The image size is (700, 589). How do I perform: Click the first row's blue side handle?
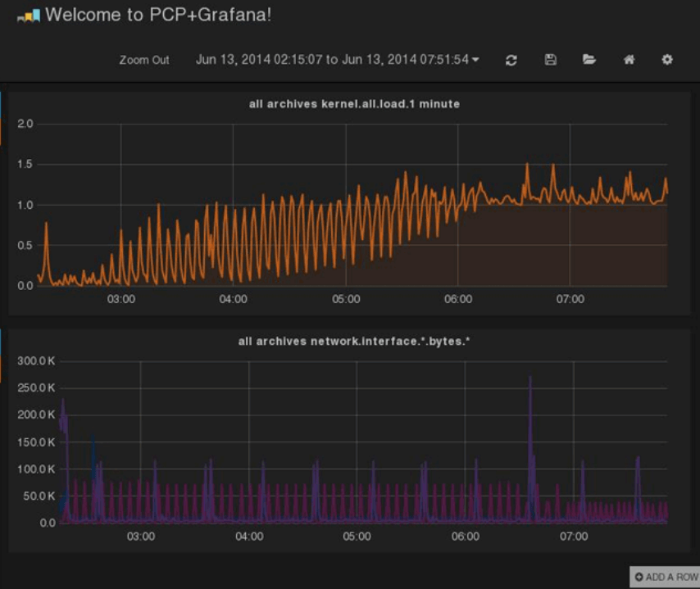[1, 105]
